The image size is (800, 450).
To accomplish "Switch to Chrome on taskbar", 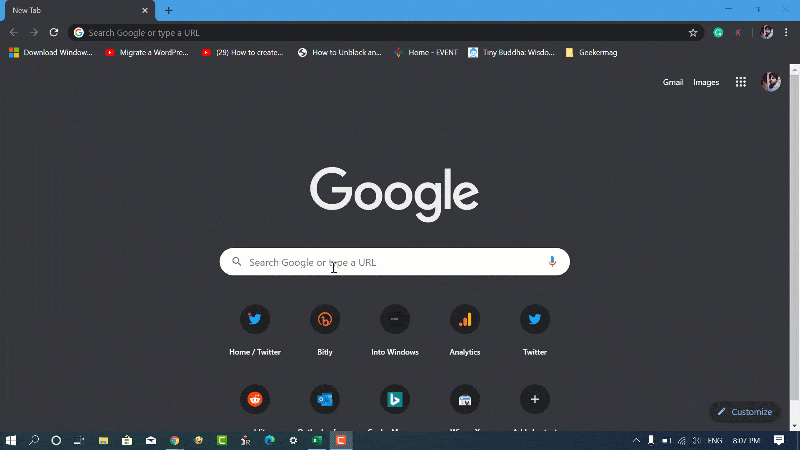I will coord(174,440).
